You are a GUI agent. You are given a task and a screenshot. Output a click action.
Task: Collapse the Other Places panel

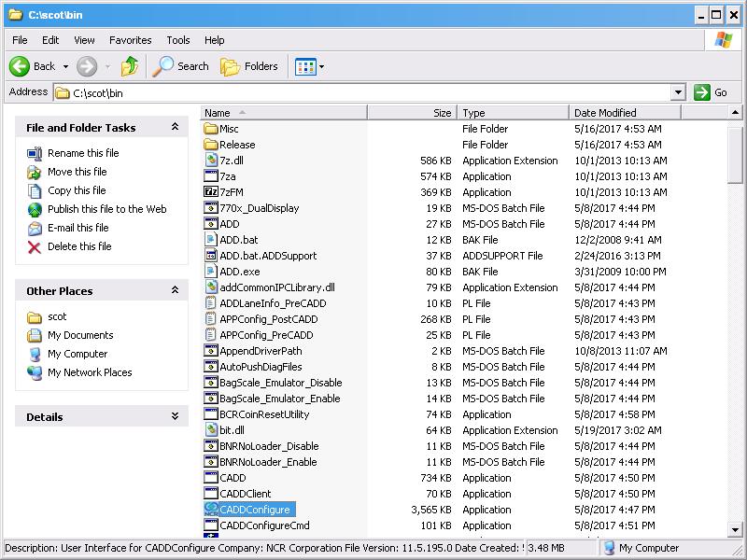pos(175,290)
